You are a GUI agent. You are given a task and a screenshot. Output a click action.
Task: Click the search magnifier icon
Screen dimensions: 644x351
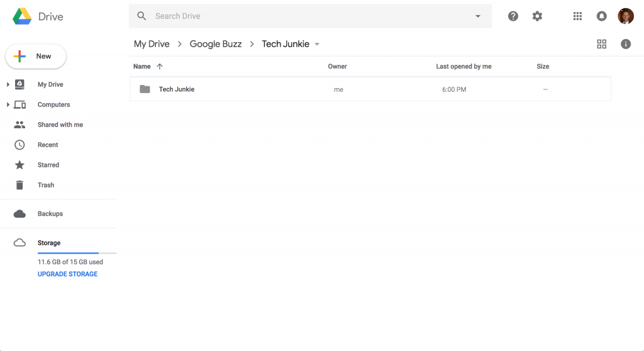142,16
